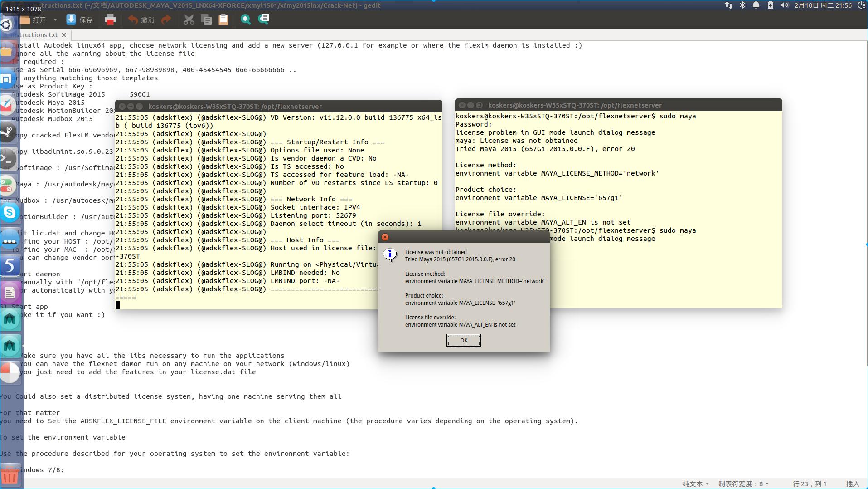Click 'Options file used: None' in left terminal
The width and height of the screenshot is (868, 489).
317,150
